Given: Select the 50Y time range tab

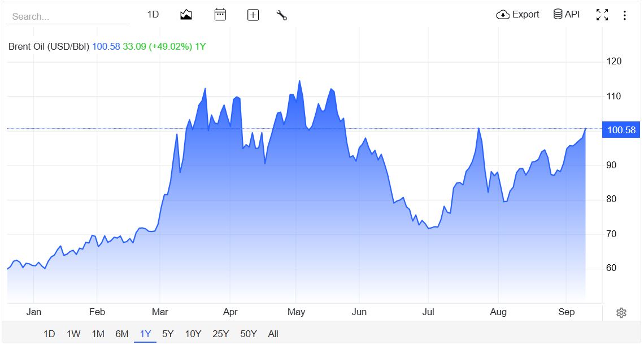Looking at the screenshot, I should point(249,334).
